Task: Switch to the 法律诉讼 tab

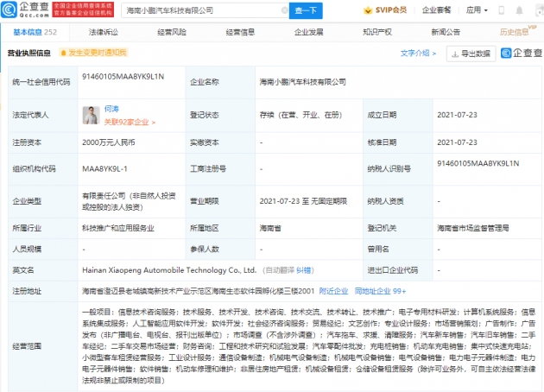Action: (x=102, y=31)
